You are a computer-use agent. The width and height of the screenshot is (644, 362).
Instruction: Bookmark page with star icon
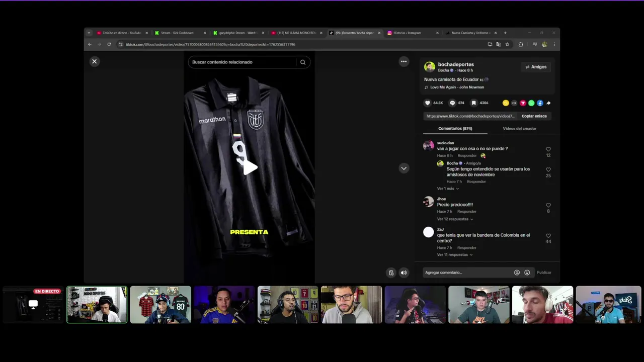point(507,45)
